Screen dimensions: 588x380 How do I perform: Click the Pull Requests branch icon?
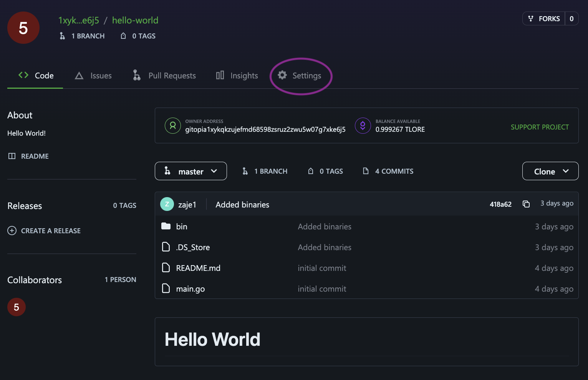point(137,75)
